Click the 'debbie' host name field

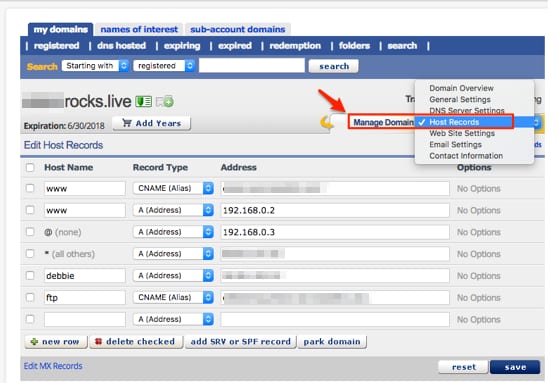tap(85, 276)
